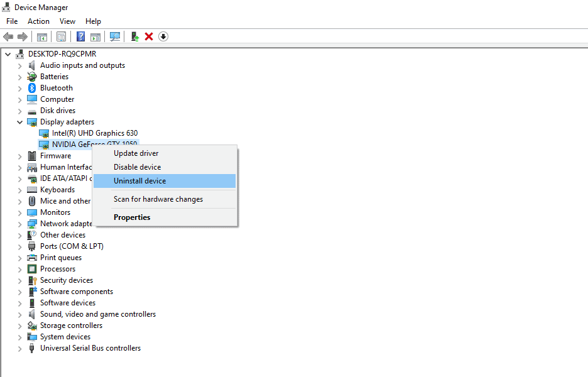Click the Firmware chip icon
The height and width of the screenshot is (377, 588).
coord(32,156)
